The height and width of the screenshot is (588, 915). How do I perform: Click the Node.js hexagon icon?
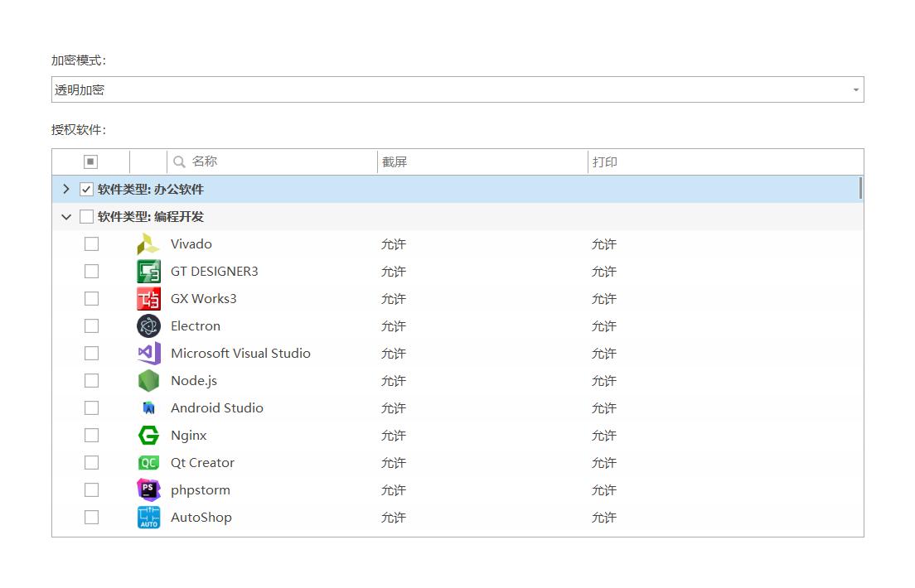click(148, 381)
